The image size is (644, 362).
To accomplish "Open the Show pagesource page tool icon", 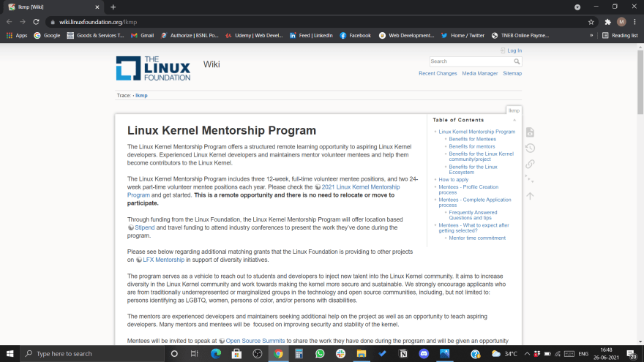I will pos(531,132).
